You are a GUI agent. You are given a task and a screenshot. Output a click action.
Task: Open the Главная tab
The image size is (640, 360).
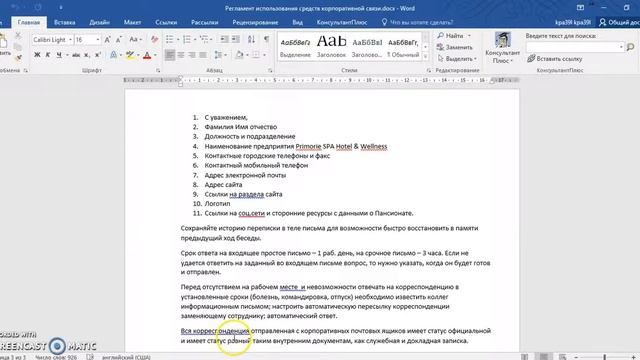pyautogui.click(x=29, y=22)
